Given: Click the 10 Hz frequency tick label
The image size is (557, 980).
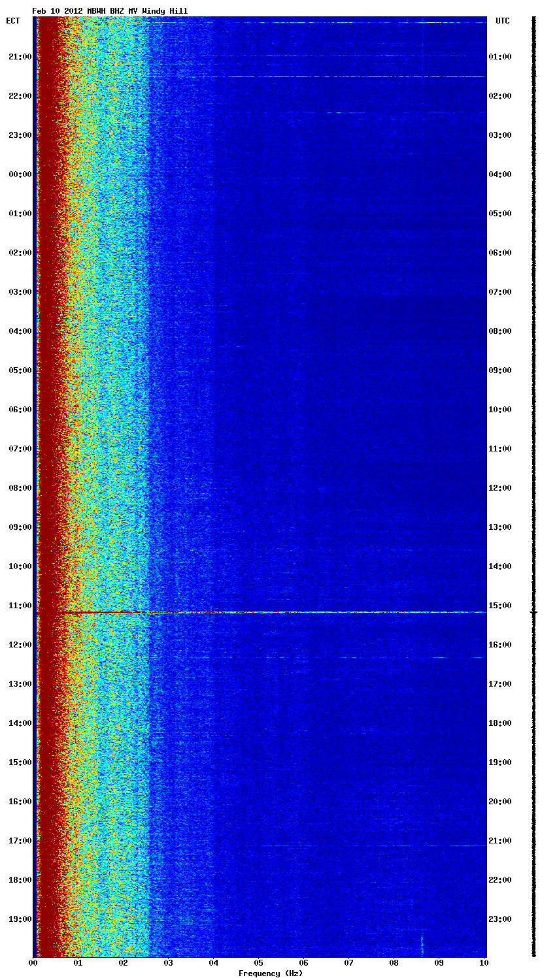Looking at the screenshot, I should (x=484, y=963).
